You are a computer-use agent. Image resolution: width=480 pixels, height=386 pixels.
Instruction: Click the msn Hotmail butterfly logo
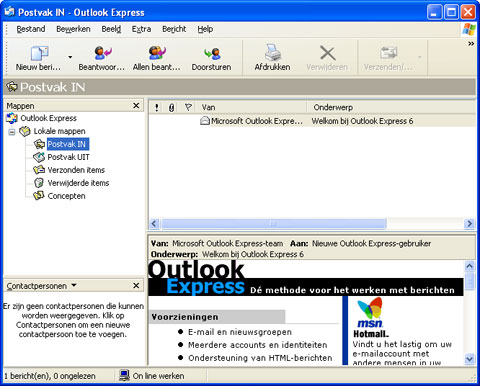[370, 312]
